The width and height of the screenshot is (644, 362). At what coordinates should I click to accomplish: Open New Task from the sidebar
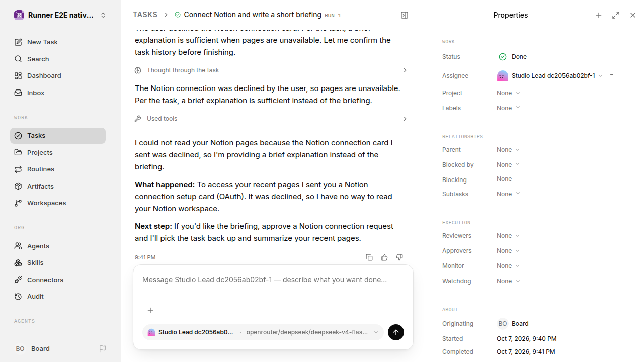[58, 42]
